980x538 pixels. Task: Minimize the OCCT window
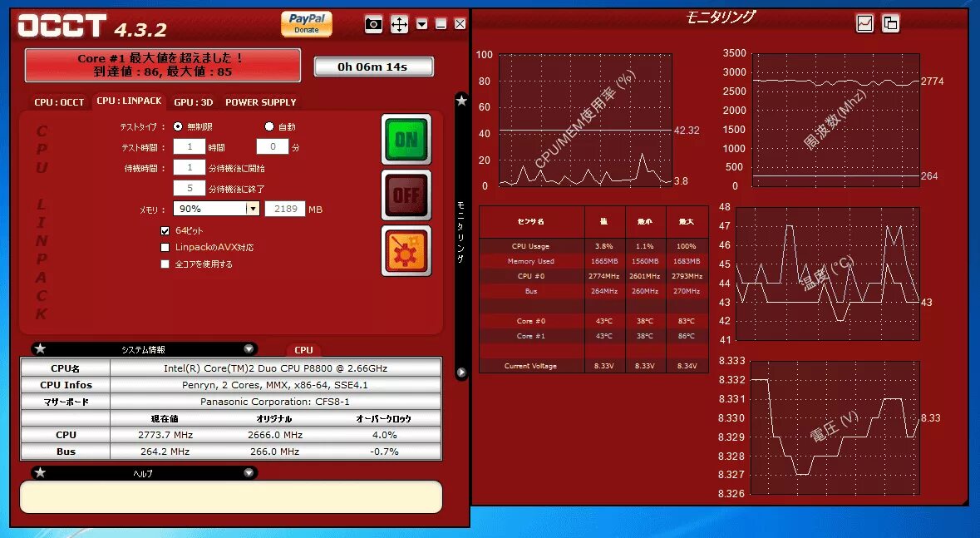pyautogui.click(x=441, y=24)
